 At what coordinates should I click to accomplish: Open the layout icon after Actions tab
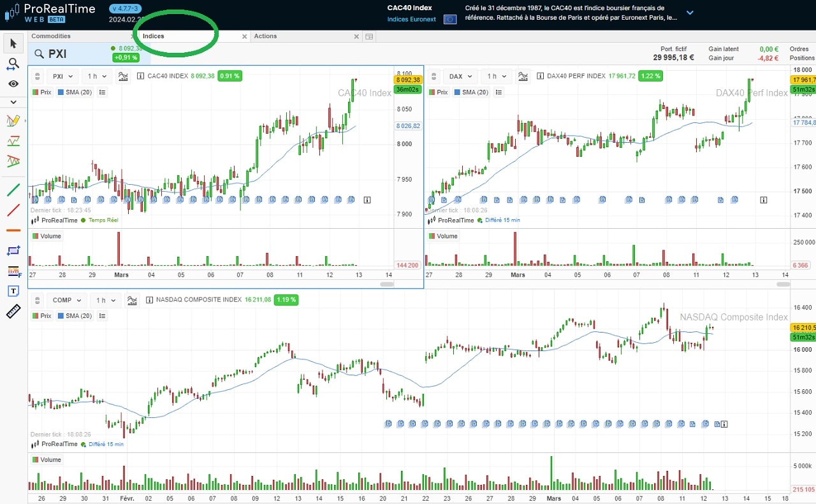368,37
